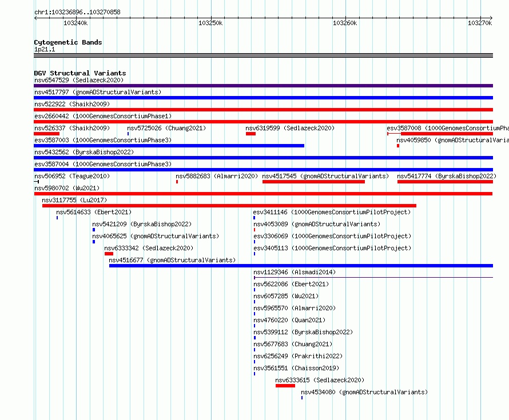This screenshot has height=420, width=509.
Task: Open nsv4534080 (gnomADStructuralVariants) label
Action: pyautogui.click(x=364, y=392)
